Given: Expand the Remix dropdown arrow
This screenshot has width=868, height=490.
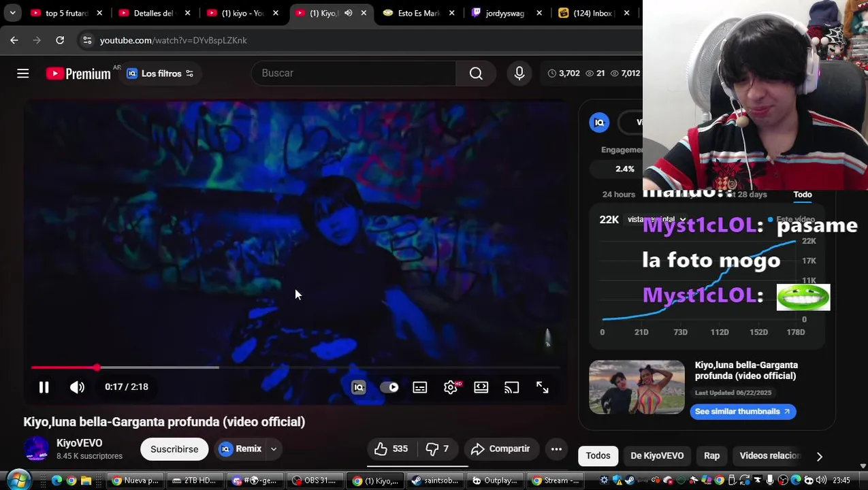Looking at the screenshot, I should pyautogui.click(x=274, y=449).
